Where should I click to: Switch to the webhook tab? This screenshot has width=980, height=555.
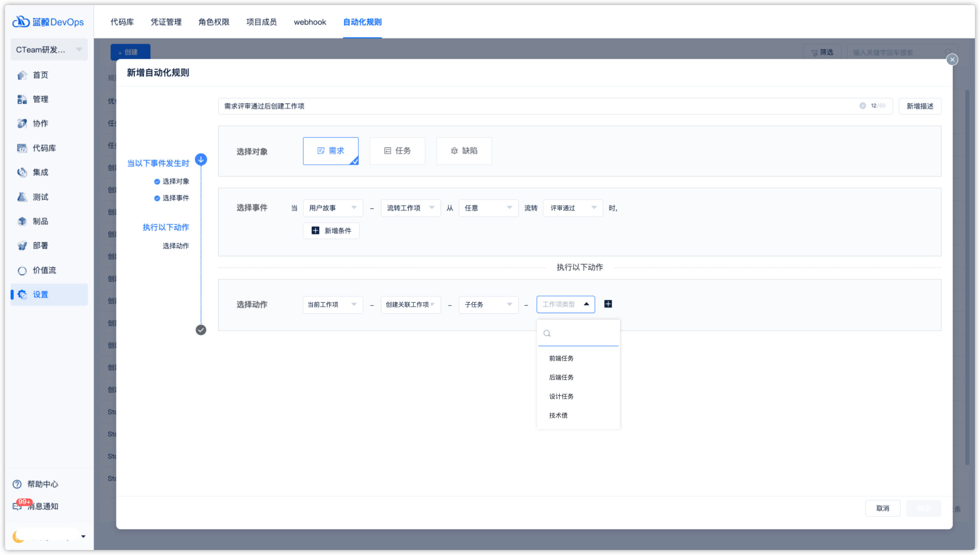pos(310,22)
